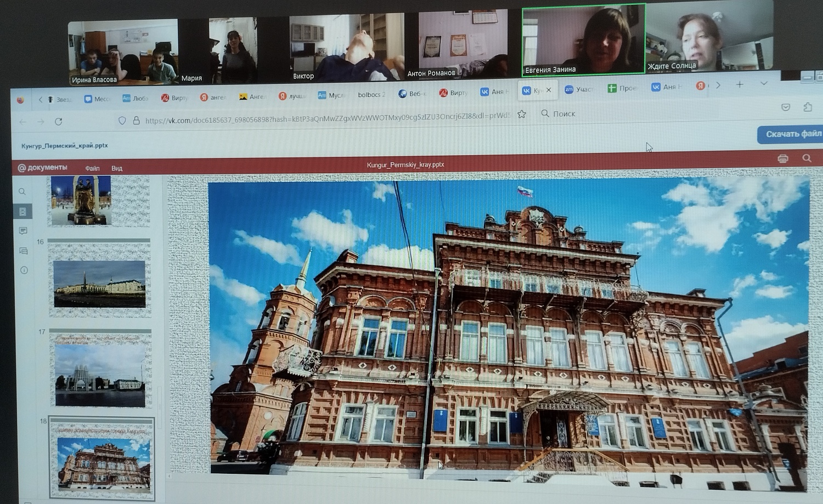The width and height of the screenshot is (823, 504).
Task: Switch to the 'Веб-к' browser tab
Action: (413, 94)
